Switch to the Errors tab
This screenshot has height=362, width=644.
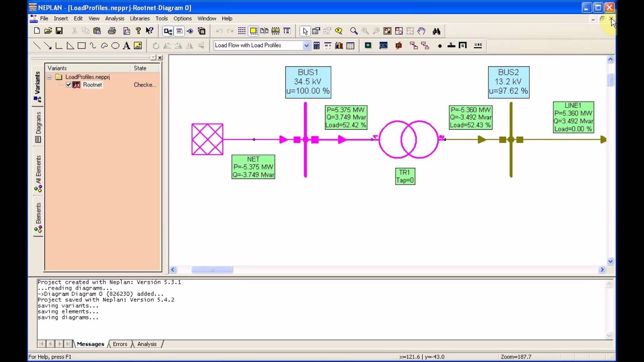(x=120, y=344)
